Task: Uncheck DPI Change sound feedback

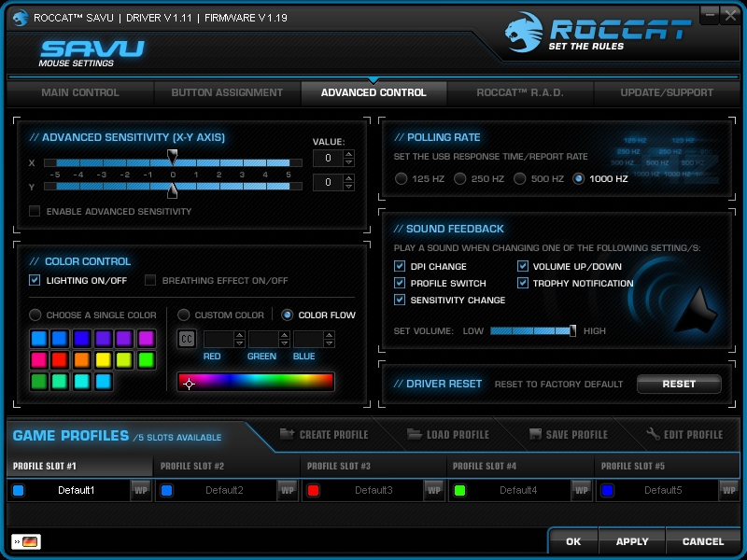Action: tap(400, 267)
